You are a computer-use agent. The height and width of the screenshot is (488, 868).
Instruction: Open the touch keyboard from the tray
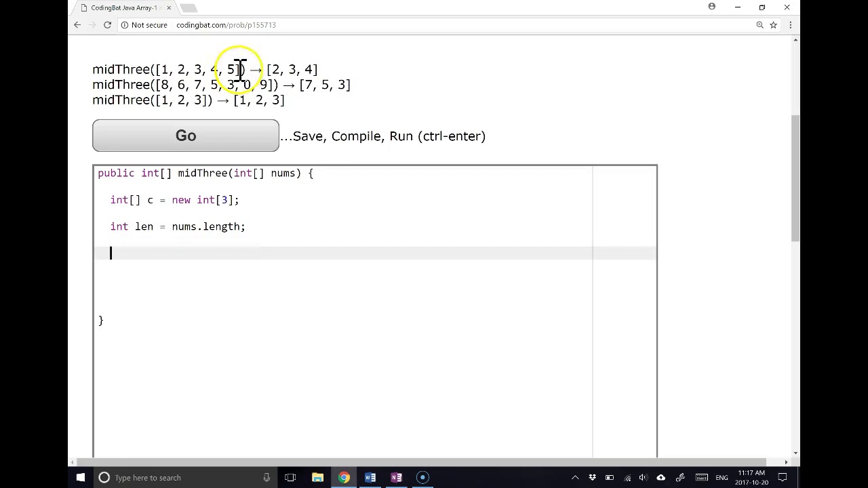pyautogui.click(x=702, y=478)
